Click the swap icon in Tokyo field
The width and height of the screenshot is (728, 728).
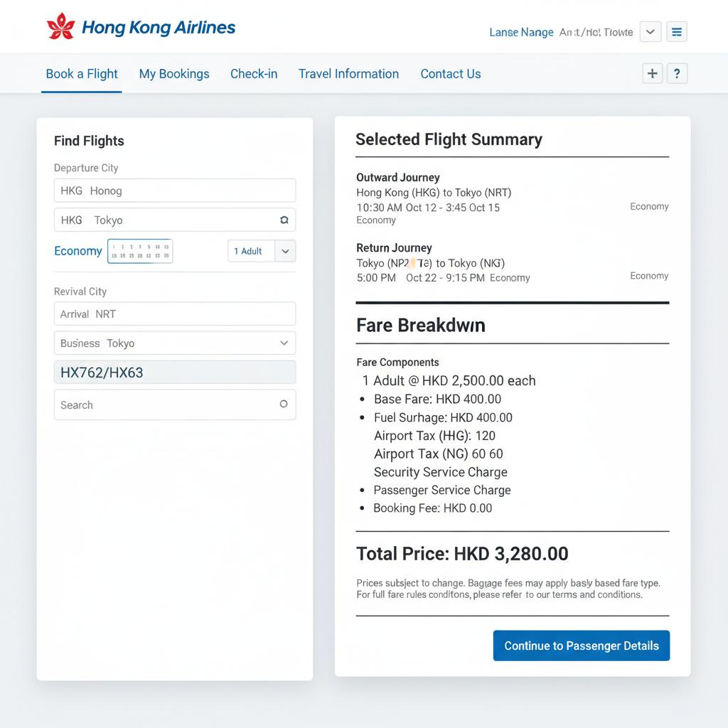[284, 220]
